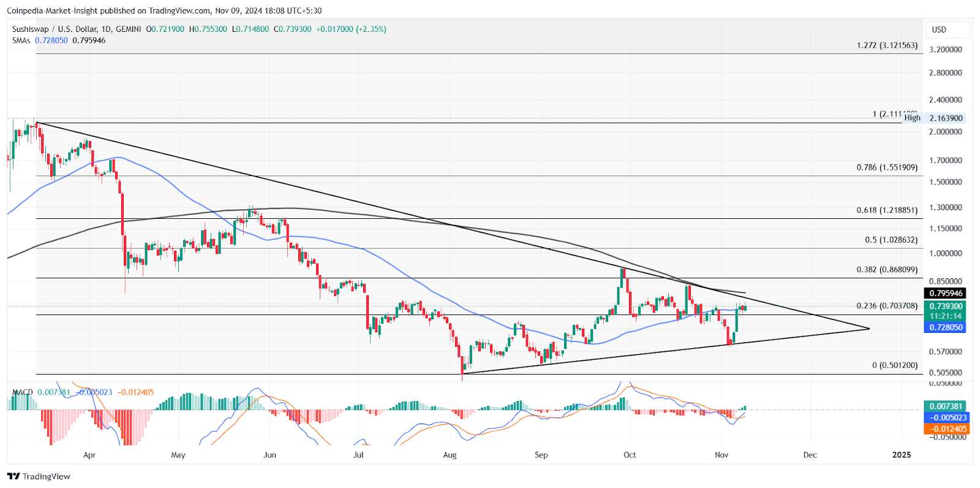Click the TradingView logo at bottom left
The width and height of the screenshot is (980, 488).
coord(39,476)
